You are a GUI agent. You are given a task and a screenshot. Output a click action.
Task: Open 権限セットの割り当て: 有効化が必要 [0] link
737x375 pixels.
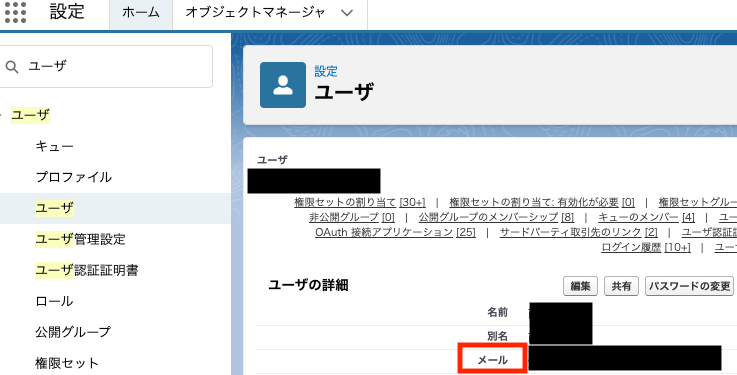[542, 203]
